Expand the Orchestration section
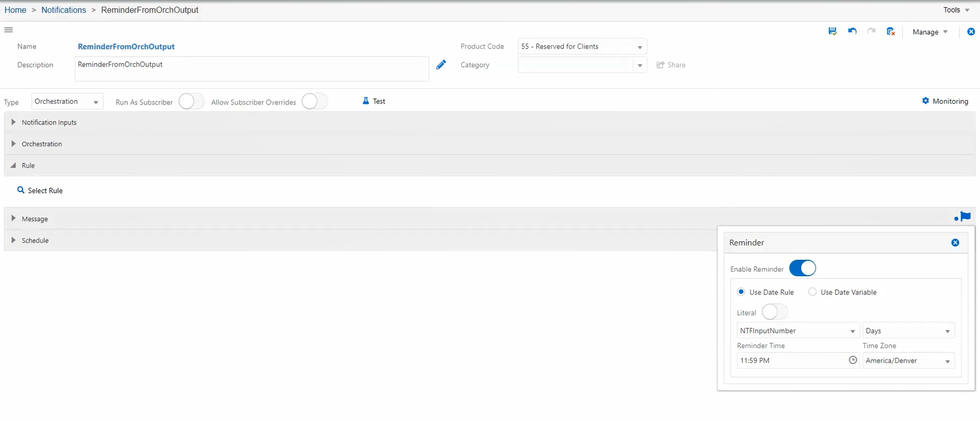 tap(13, 143)
